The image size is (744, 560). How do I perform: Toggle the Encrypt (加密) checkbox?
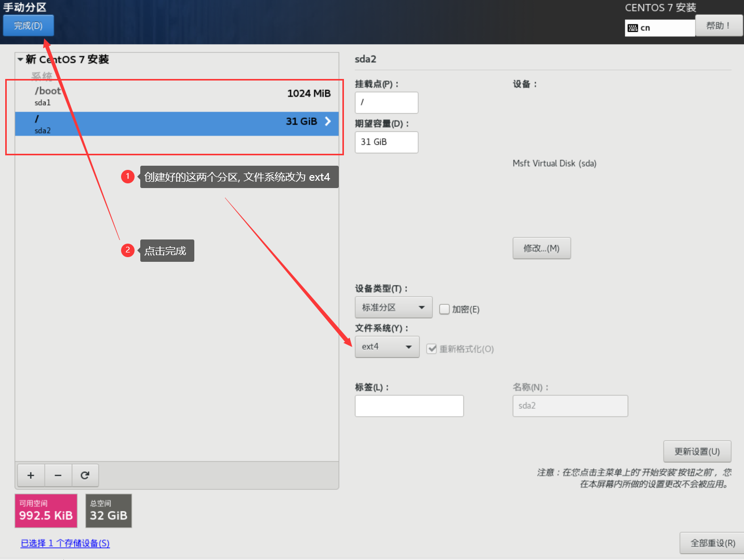pos(444,309)
